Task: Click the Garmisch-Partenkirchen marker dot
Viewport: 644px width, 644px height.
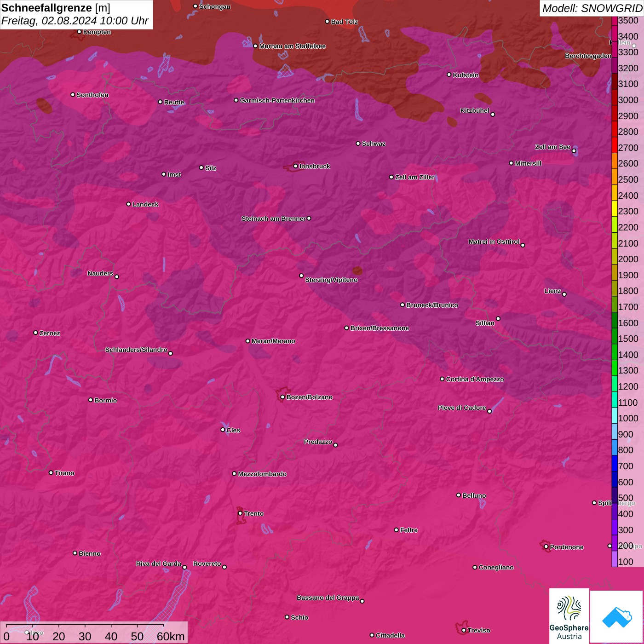Action: [236, 100]
